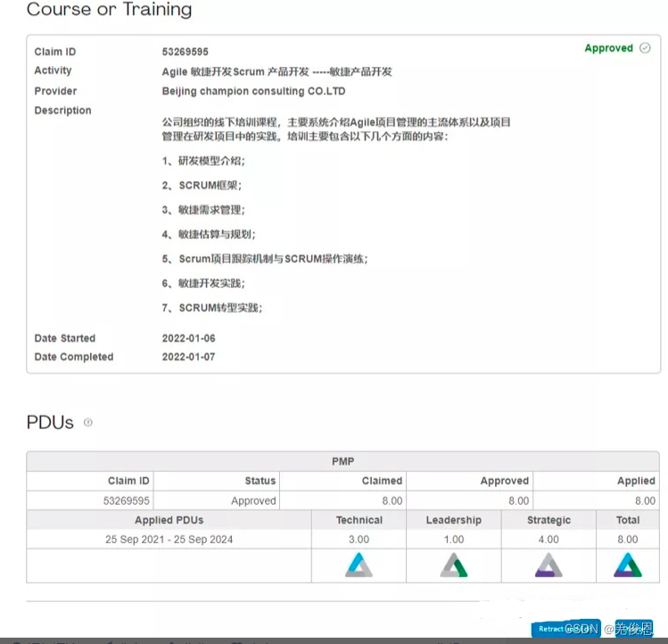Select Technical value 3.00
The height and width of the screenshot is (644, 668).
[x=359, y=539]
